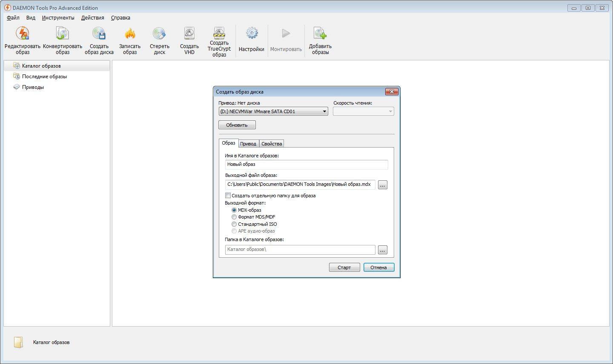
Task: Switch to the Свойства tab
Action: 272,144
